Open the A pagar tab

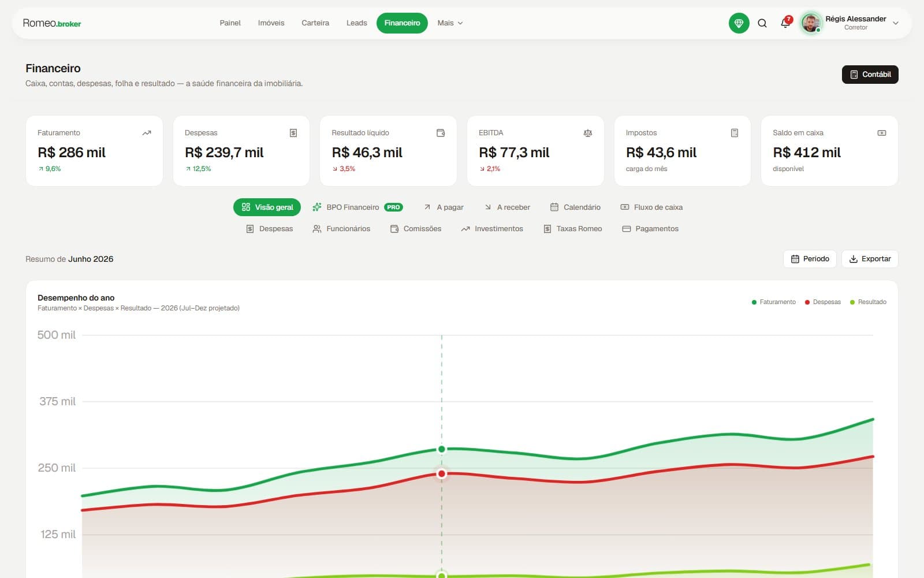444,208
